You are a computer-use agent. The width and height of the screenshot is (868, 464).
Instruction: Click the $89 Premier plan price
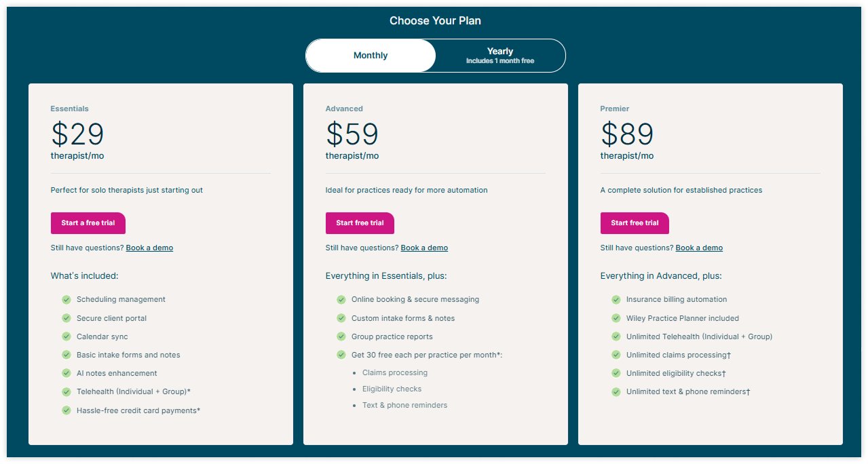click(627, 134)
